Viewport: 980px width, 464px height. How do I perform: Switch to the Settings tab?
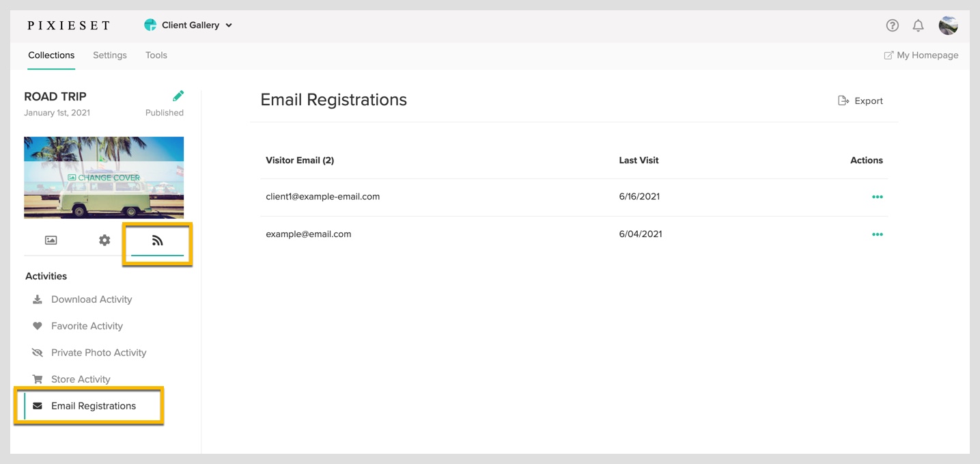pyautogui.click(x=110, y=55)
